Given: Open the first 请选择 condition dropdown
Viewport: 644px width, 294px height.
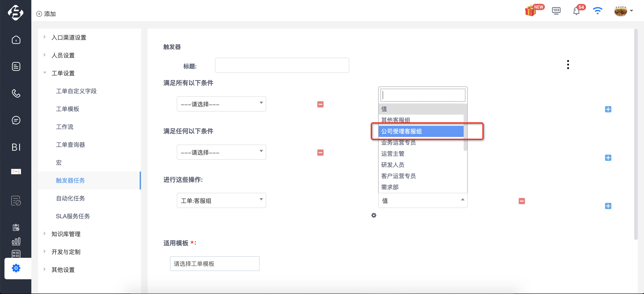Looking at the screenshot, I should coord(221,104).
